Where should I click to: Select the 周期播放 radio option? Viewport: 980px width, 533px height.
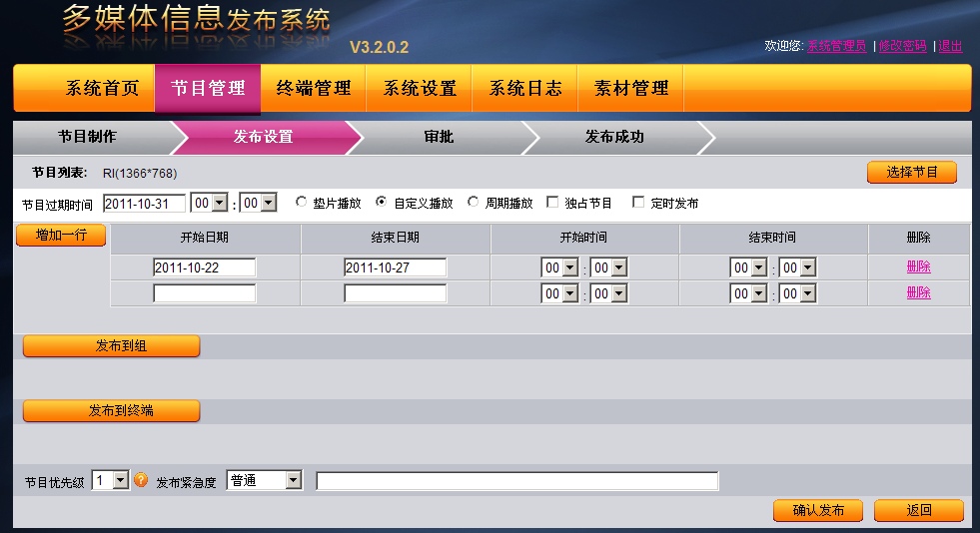click(474, 203)
